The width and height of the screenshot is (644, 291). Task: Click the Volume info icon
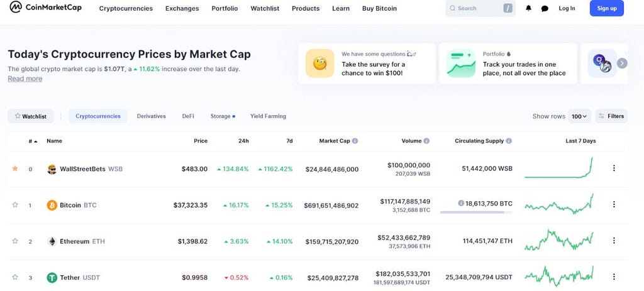tap(426, 141)
